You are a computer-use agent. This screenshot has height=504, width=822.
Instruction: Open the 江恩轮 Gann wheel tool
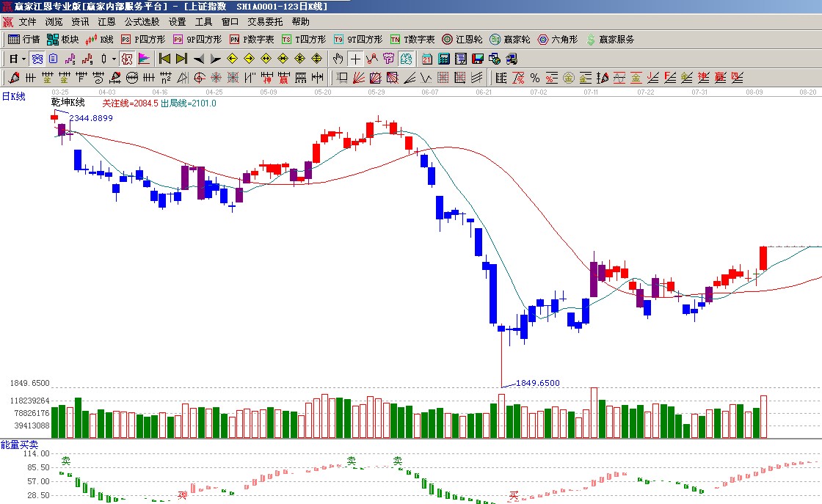pos(462,40)
